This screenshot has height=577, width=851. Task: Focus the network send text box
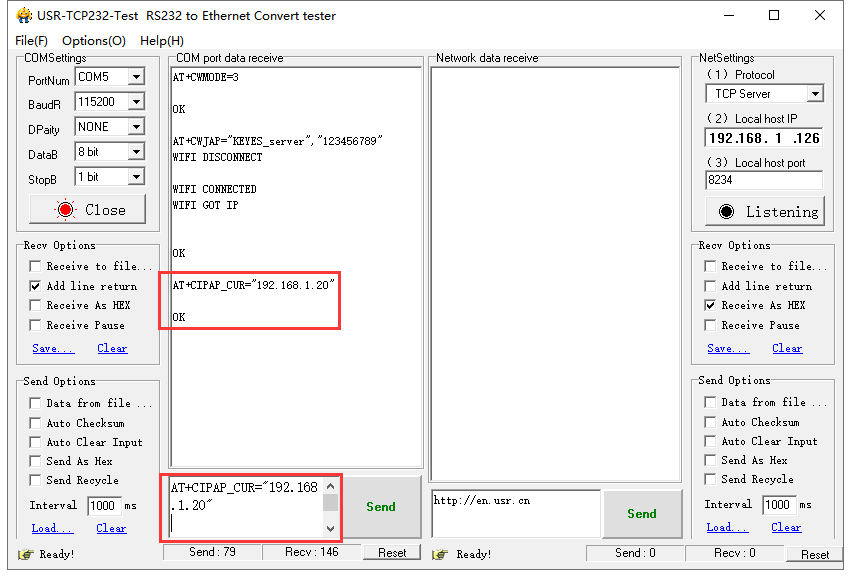point(516,513)
